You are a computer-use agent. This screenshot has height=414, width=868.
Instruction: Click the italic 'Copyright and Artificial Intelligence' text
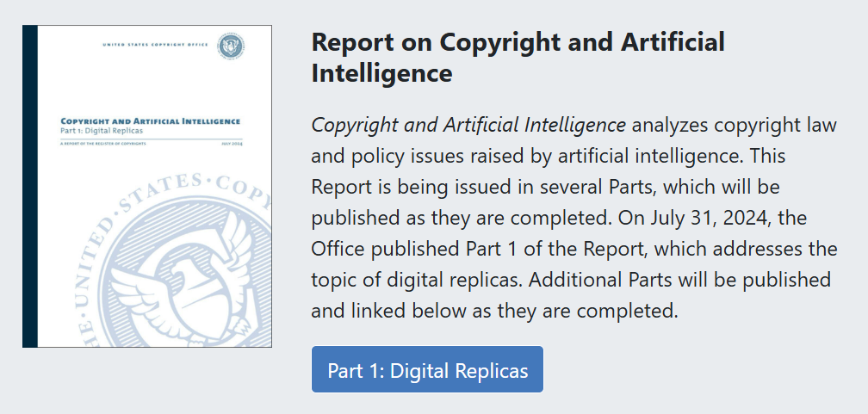click(468, 125)
